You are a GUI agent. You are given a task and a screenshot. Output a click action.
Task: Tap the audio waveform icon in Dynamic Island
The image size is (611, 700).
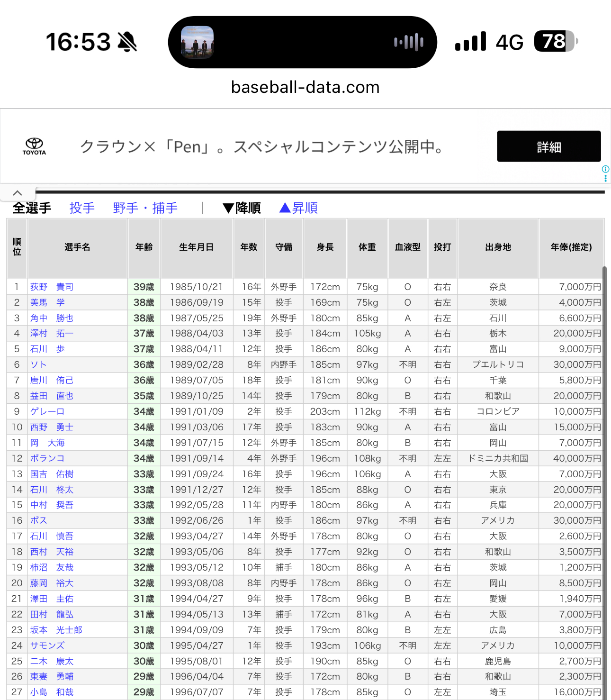(409, 42)
